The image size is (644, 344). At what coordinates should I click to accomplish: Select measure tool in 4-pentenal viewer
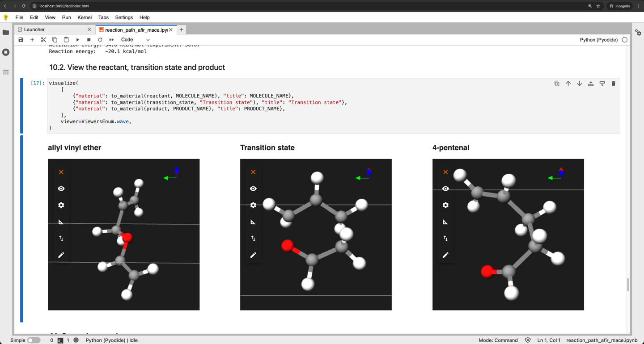[x=445, y=222]
